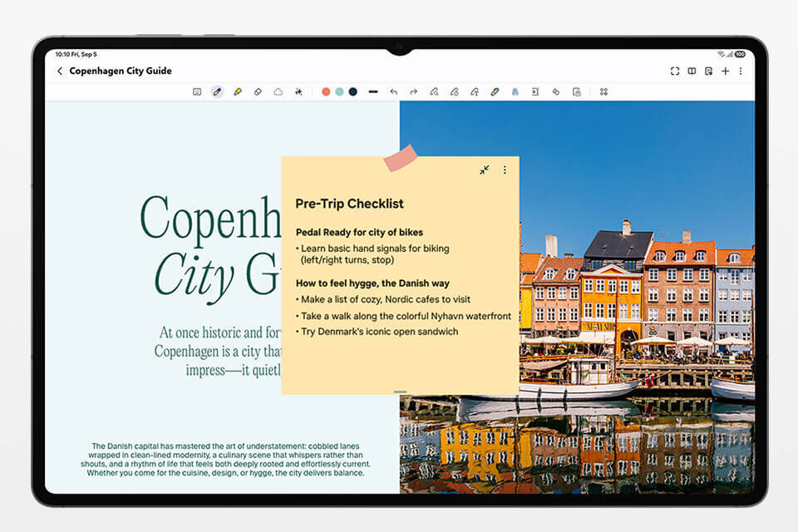
Task: Go back using the back arrow
Action: coord(60,71)
